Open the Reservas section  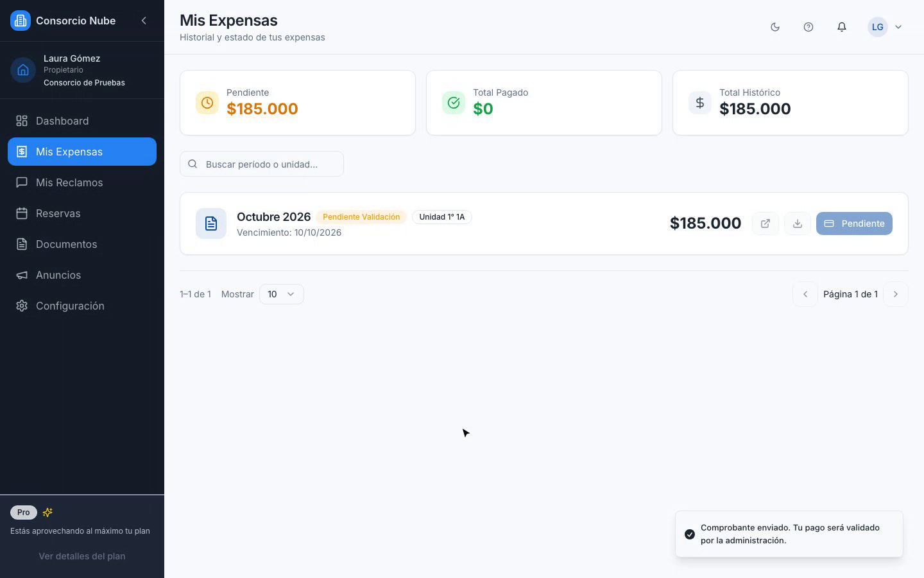coord(82,213)
